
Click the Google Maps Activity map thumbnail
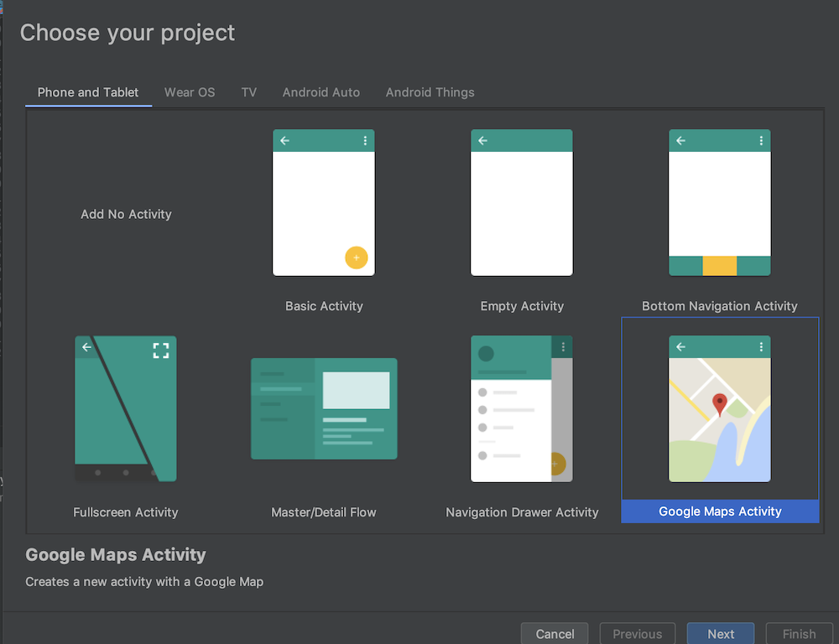tap(719, 408)
